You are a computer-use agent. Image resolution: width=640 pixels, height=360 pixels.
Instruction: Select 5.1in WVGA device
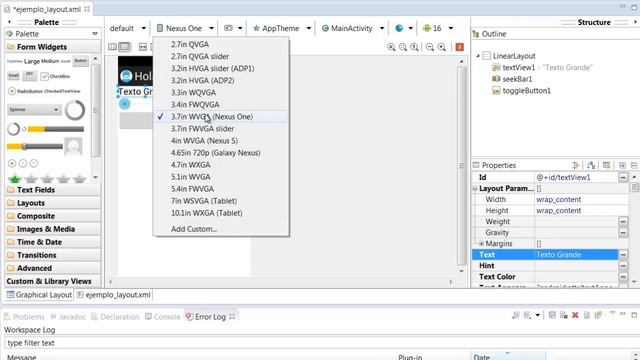221,177
